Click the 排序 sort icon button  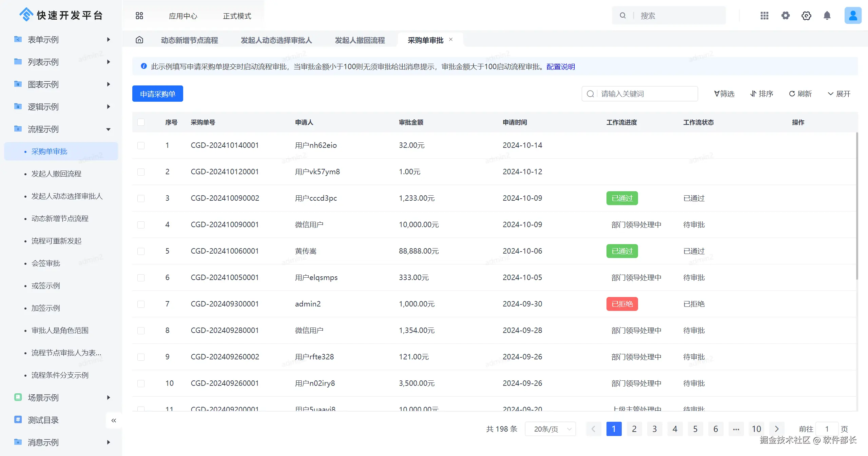(x=761, y=94)
